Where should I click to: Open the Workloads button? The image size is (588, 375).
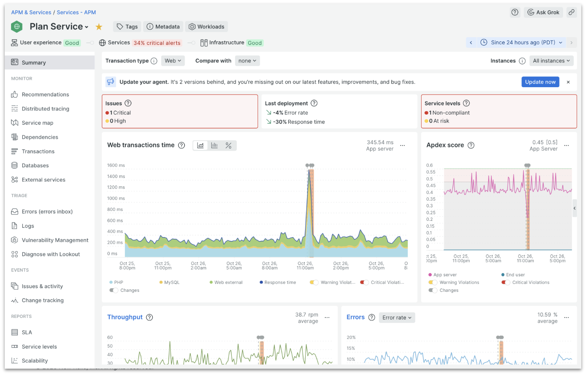(206, 27)
